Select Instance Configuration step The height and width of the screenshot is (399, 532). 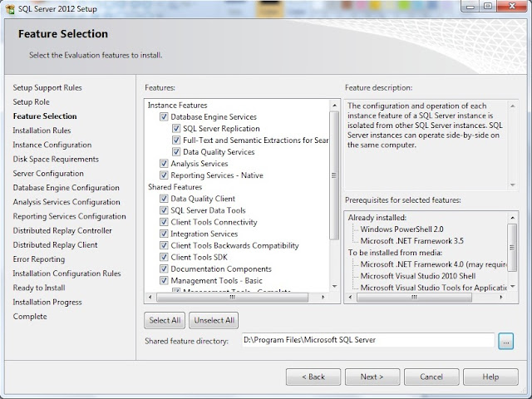52,145
